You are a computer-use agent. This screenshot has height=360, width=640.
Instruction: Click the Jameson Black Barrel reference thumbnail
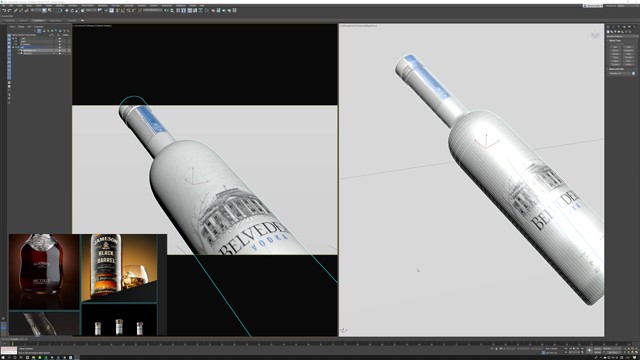tap(119, 267)
